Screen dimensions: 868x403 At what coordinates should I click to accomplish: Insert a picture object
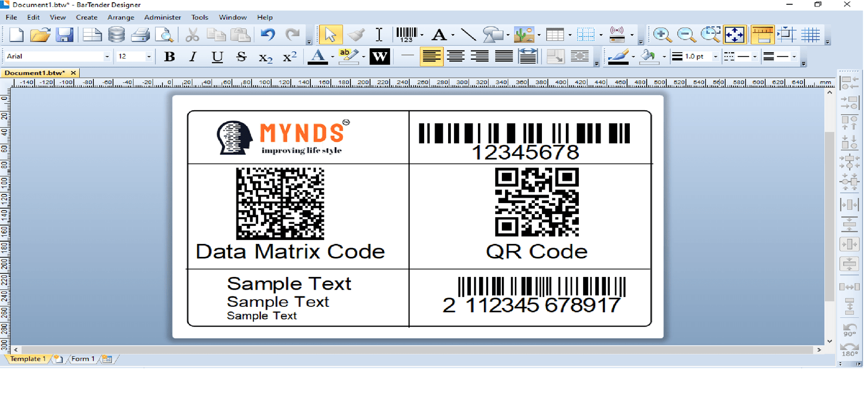point(524,35)
